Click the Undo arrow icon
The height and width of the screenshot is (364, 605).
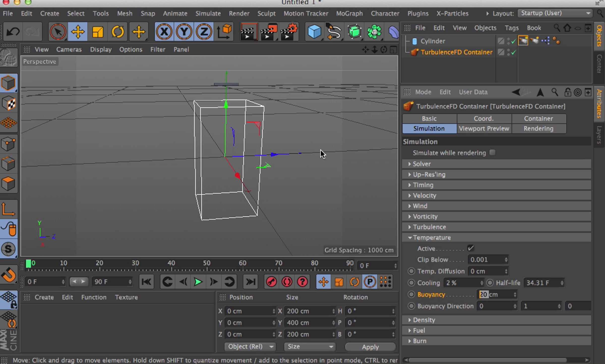[x=13, y=32]
